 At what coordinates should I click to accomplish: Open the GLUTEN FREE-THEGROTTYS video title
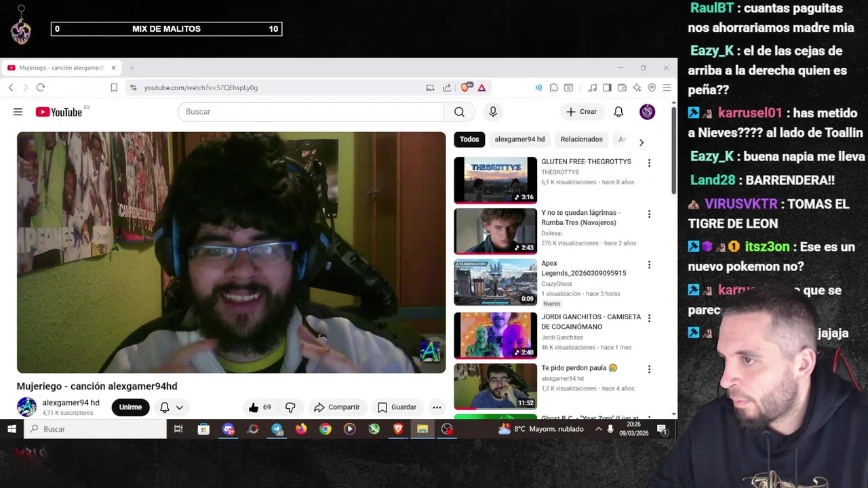pos(586,162)
